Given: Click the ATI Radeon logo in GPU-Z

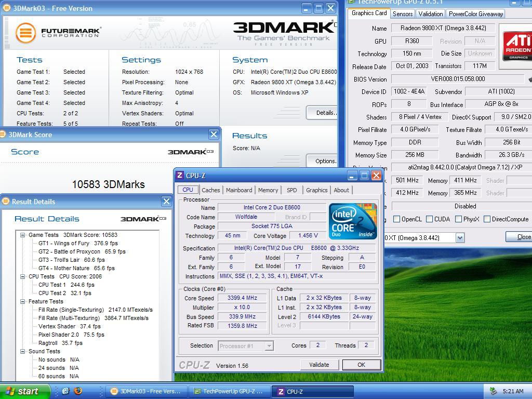Looking at the screenshot, I should point(517,46).
